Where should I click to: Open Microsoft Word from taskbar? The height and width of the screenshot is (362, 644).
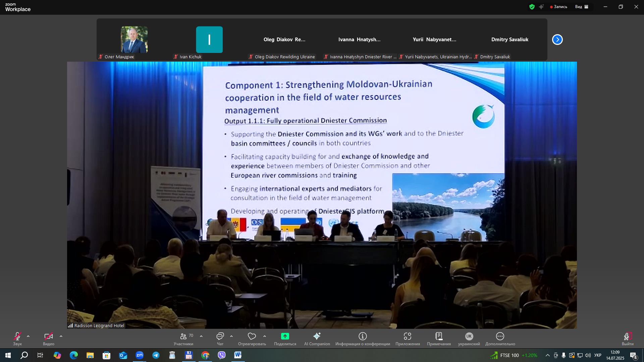[x=238, y=355]
